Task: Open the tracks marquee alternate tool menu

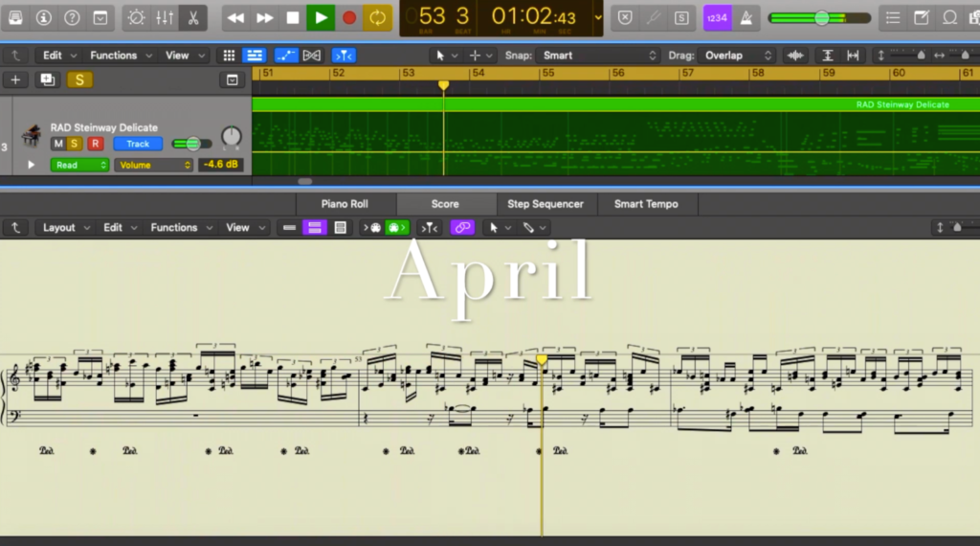Action: 480,56
